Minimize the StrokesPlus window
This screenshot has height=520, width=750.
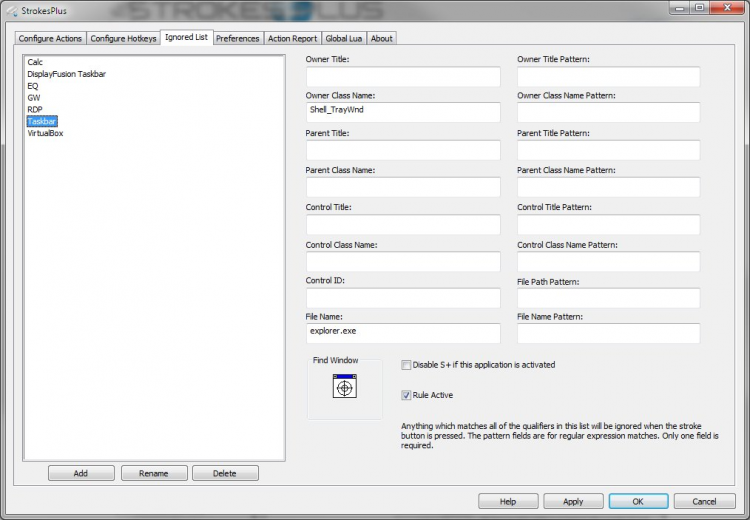pos(679,8)
